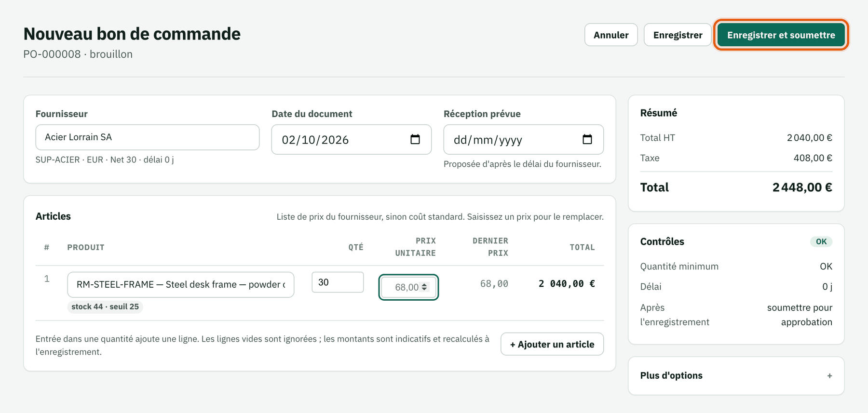This screenshot has width=868, height=413.
Task: Click the stock 44 · seuil 25 badge
Action: (105, 306)
